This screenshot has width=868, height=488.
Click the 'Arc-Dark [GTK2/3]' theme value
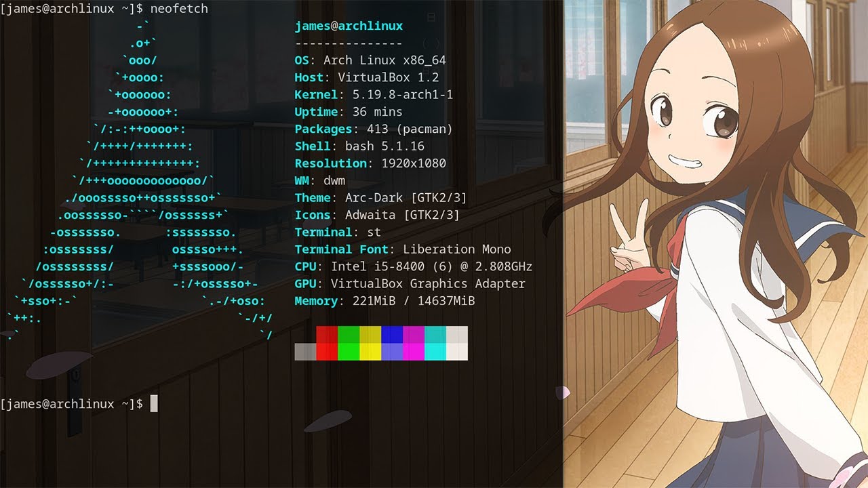(406, 198)
